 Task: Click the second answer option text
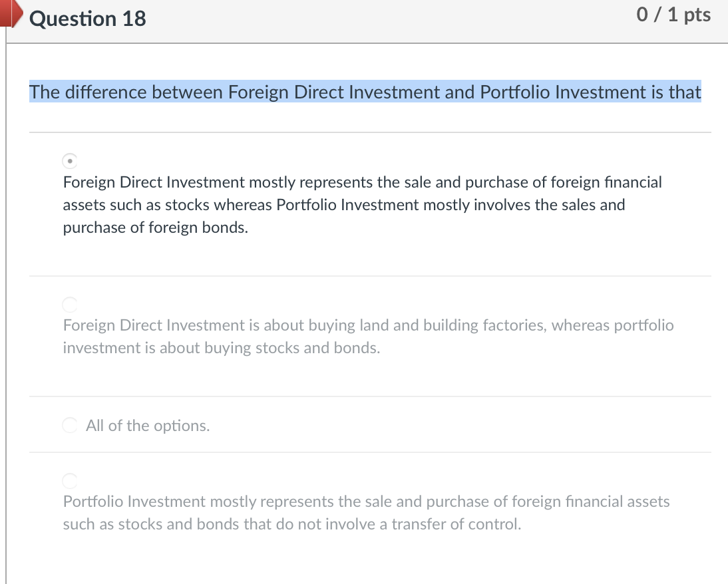(368, 336)
